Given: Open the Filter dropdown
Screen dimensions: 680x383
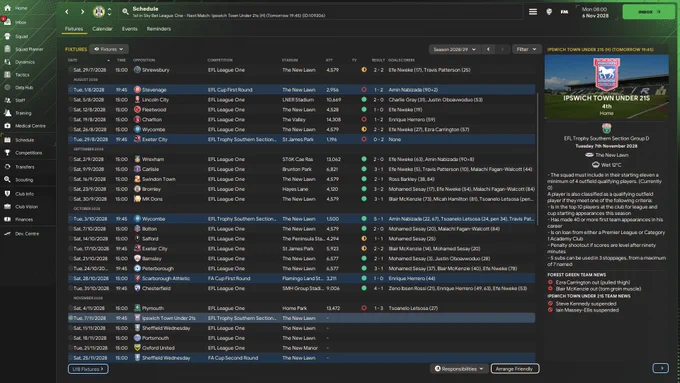Looking at the screenshot, I should coord(526,49).
